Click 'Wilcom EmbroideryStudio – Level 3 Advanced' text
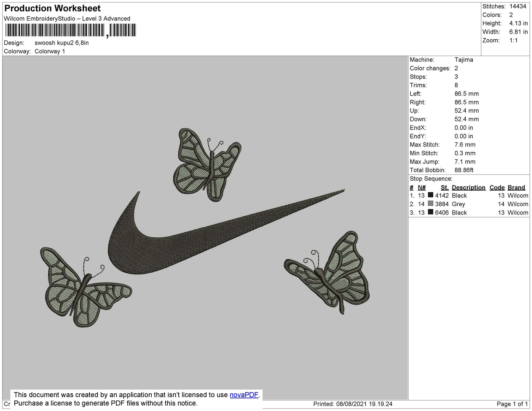 (x=67, y=18)
